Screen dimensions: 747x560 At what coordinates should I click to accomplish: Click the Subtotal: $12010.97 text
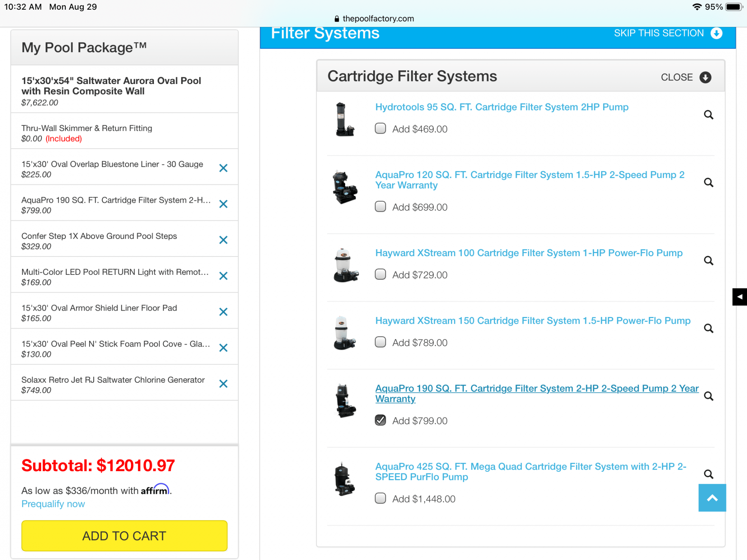[98, 466]
